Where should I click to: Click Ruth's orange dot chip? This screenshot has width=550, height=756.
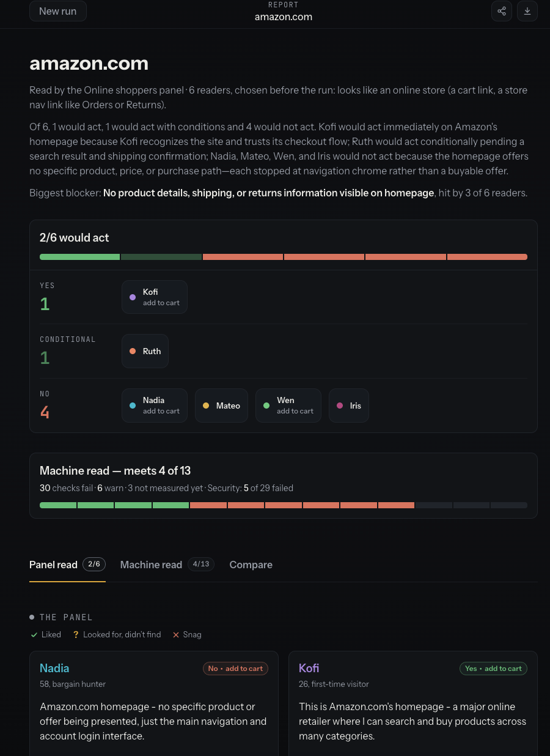point(145,351)
